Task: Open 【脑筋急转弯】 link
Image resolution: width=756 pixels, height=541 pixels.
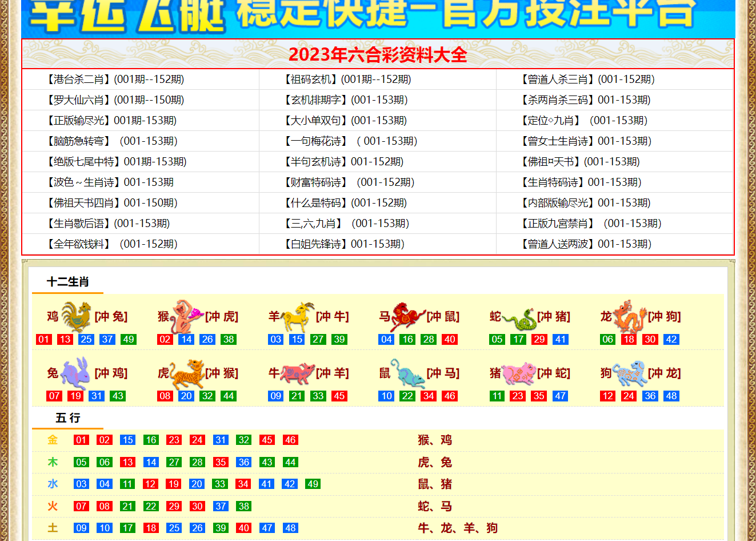Action: point(110,141)
